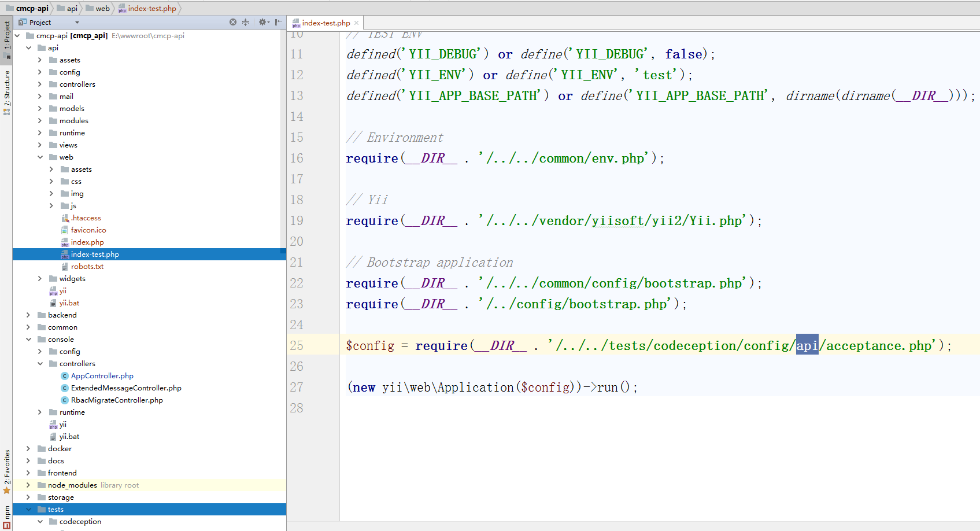
Task: Hide the Project tool window
Action: click(279, 22)
